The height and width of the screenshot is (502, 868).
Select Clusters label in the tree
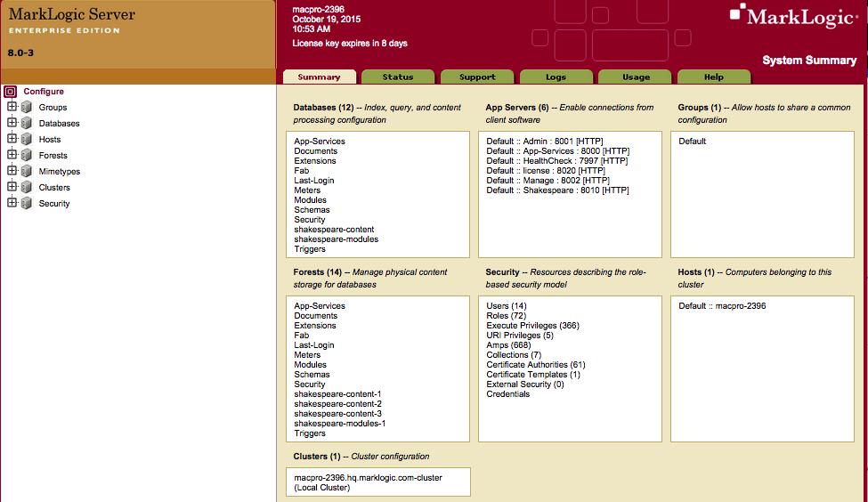coord(54,188)
